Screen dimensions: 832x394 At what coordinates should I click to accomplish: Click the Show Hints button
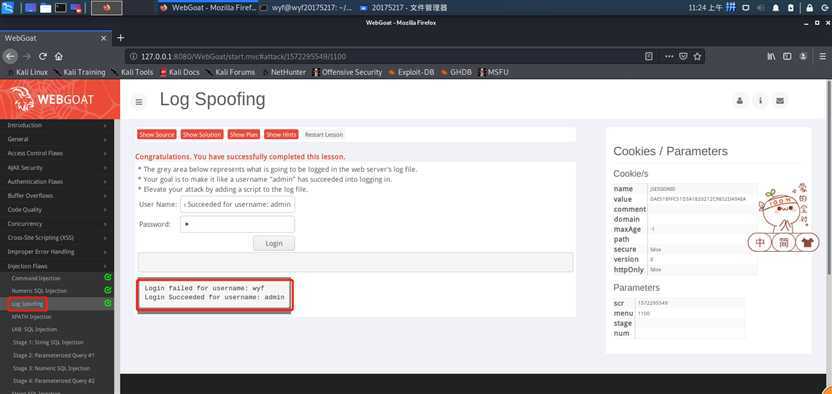(281, 135)
